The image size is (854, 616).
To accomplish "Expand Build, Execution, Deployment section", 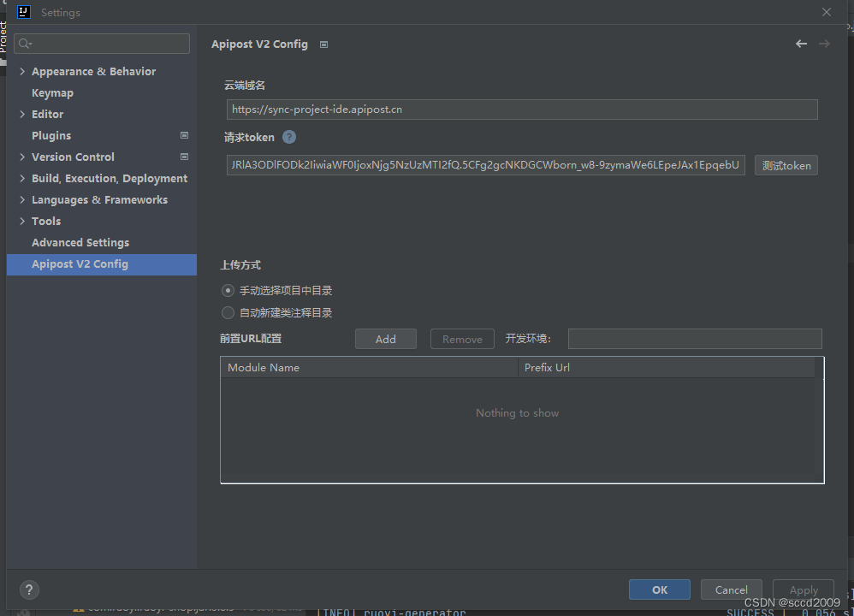I will point(22,178).
